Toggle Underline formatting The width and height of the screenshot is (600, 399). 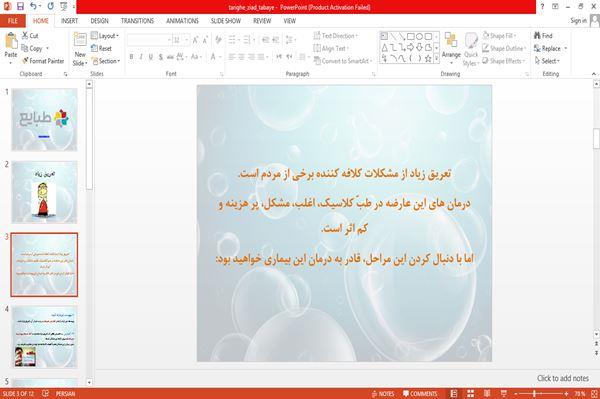pyautogui.click(x=151, y=57)
